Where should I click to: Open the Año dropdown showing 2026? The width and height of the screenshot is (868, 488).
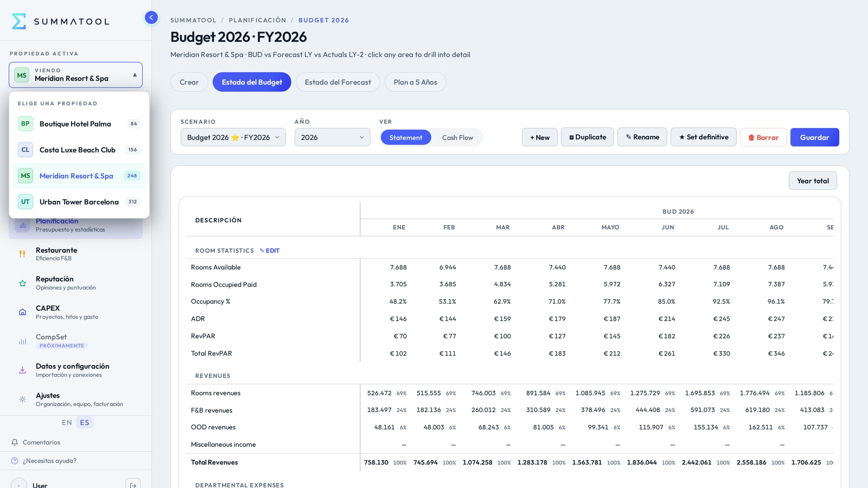tap(332, 137)
